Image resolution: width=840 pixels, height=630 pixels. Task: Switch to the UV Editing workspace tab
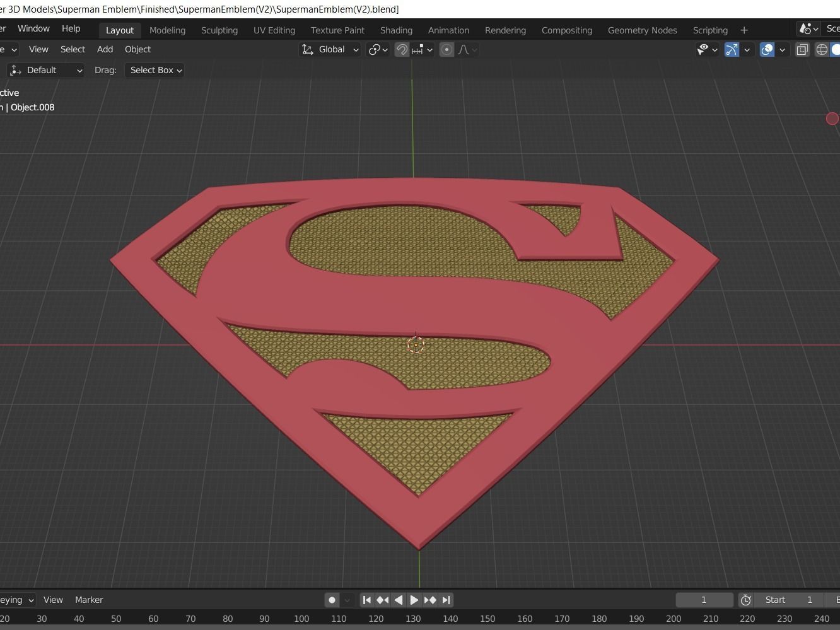point(274,30)
